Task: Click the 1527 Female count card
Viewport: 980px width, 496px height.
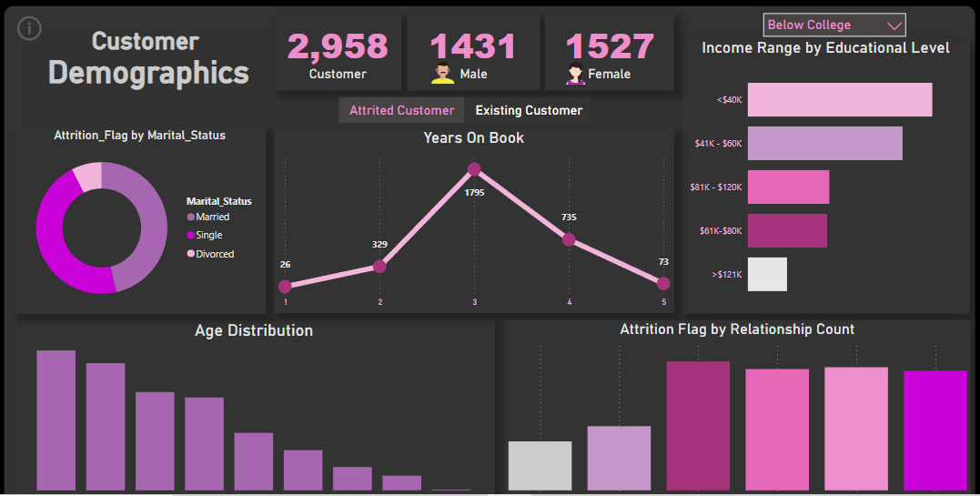Action: 609,52
